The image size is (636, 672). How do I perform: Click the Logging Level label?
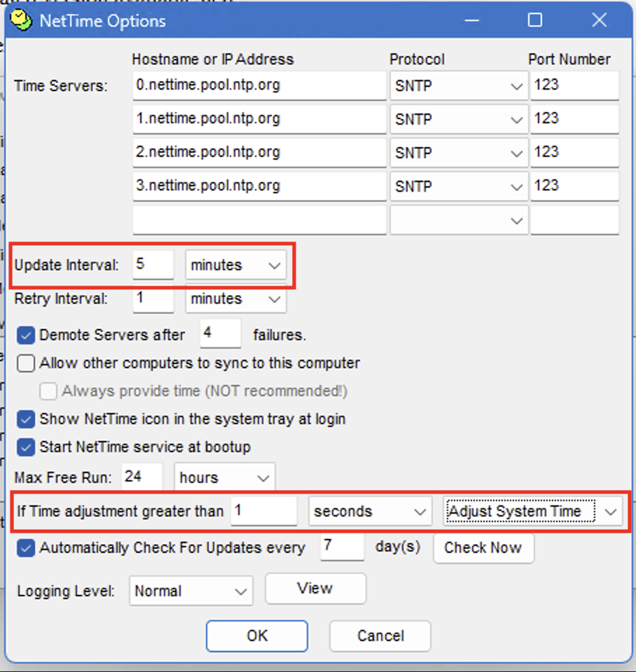(66, 591)
